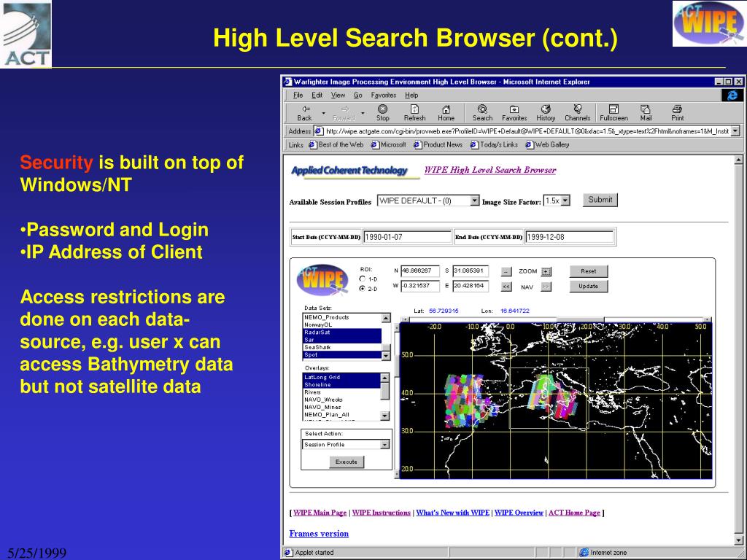Screen dimensions: 747x560
Task: Select the 1-D ROI radio button
Action: pyautogui.click(x=363, y=279)
